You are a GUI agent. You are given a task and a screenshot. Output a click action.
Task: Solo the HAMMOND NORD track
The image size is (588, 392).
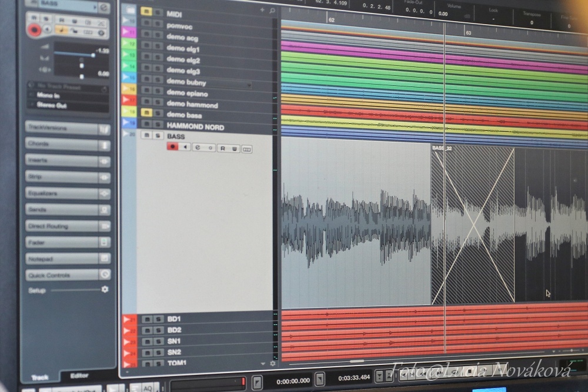(x=158, y=124)
